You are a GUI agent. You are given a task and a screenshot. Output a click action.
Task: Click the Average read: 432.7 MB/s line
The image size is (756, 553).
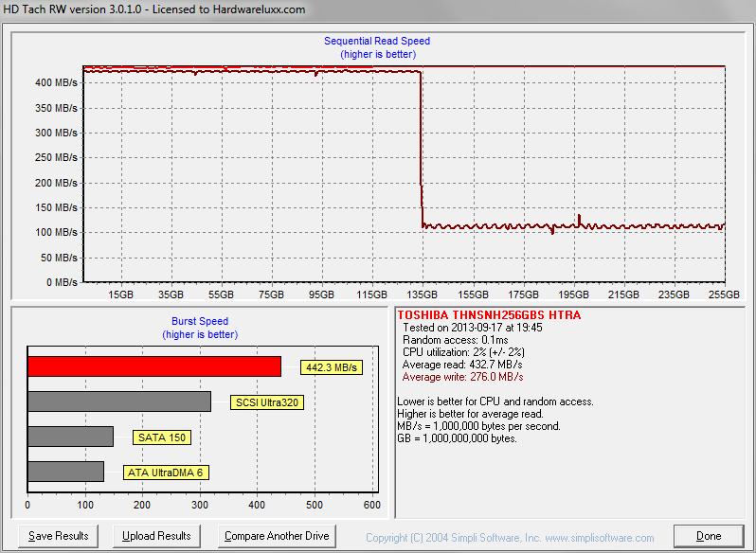tap(462, 365)
